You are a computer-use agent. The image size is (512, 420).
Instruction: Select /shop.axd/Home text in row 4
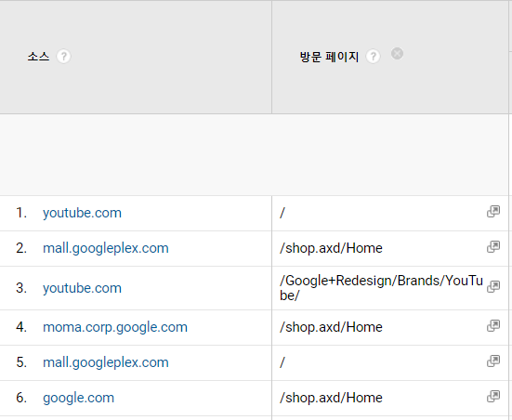(331, 327)
